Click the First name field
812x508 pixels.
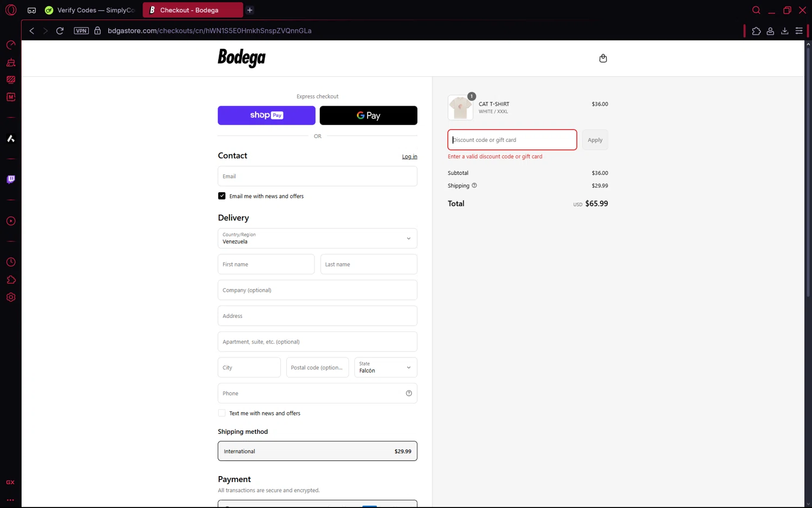[266, 264]
